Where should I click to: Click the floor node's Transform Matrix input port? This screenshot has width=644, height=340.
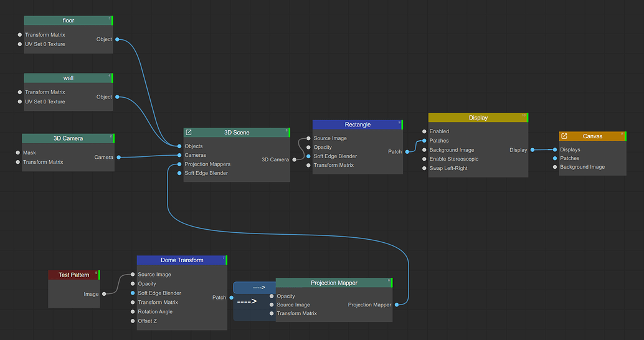(20, 35)
